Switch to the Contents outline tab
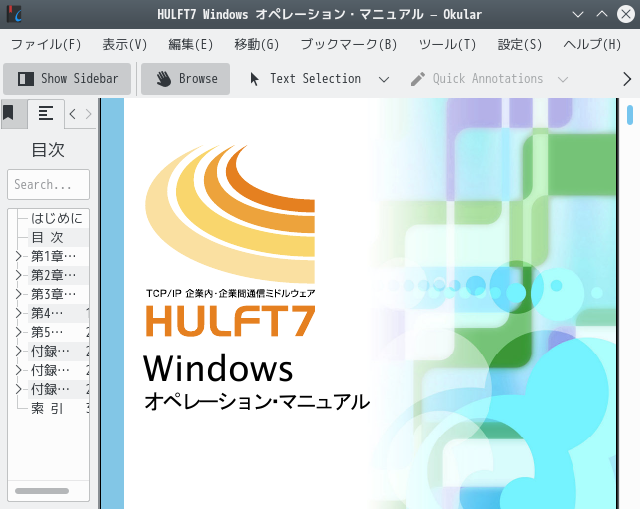This screenshot has width=640, height=509. coord(46,113)
